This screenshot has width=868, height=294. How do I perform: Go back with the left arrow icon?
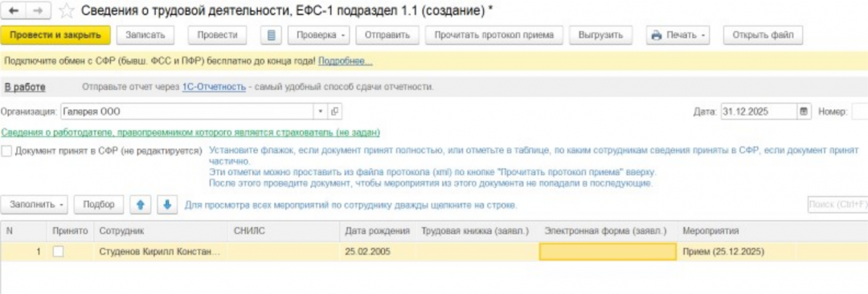pyautogui.click(x=14, y=10)
